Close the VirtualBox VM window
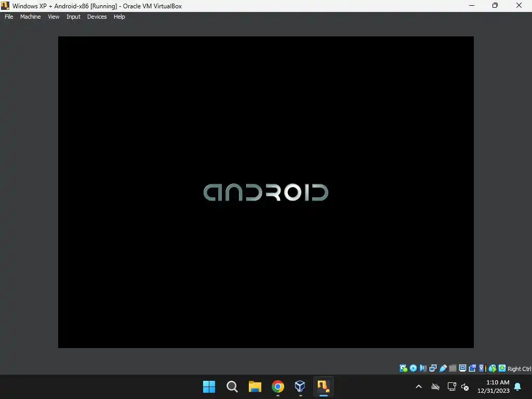Screen dimensions: 532x399 tap(519, 5)
